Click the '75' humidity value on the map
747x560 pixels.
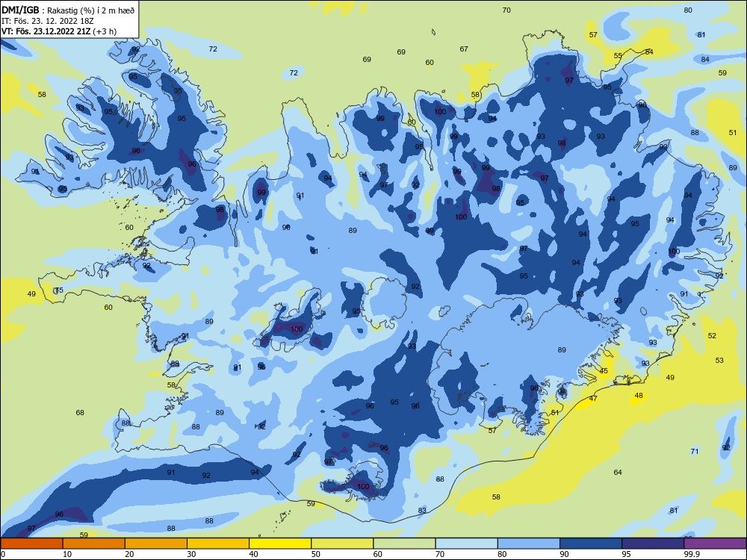(59, 290)
